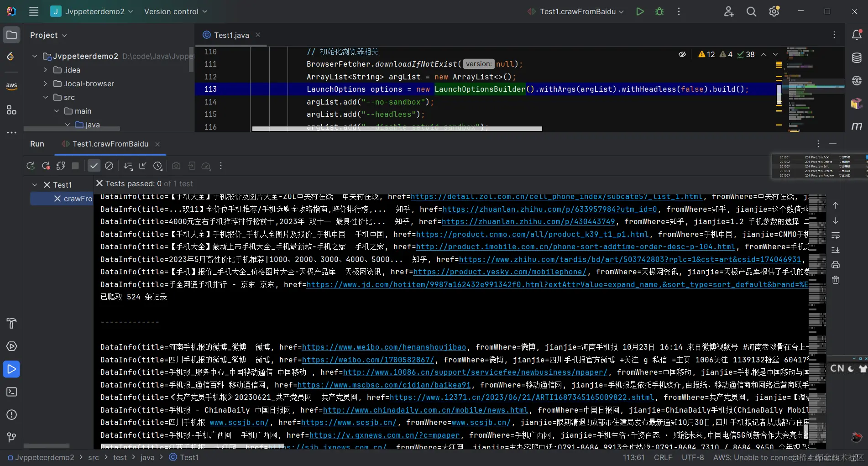
Task: Open the Services tool window
Action: pyautogui.click(x=11, y=346)
